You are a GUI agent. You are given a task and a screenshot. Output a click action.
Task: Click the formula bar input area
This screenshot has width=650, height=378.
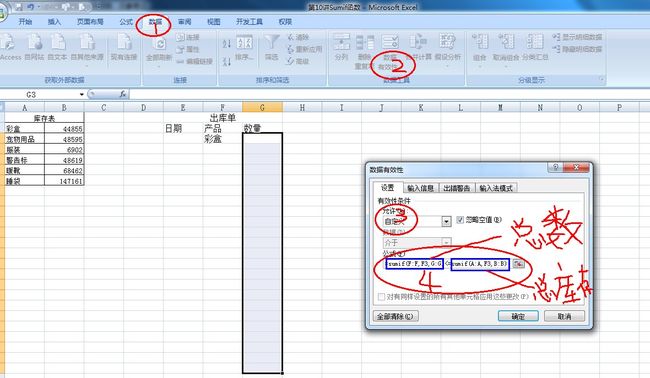pos(389,94)
